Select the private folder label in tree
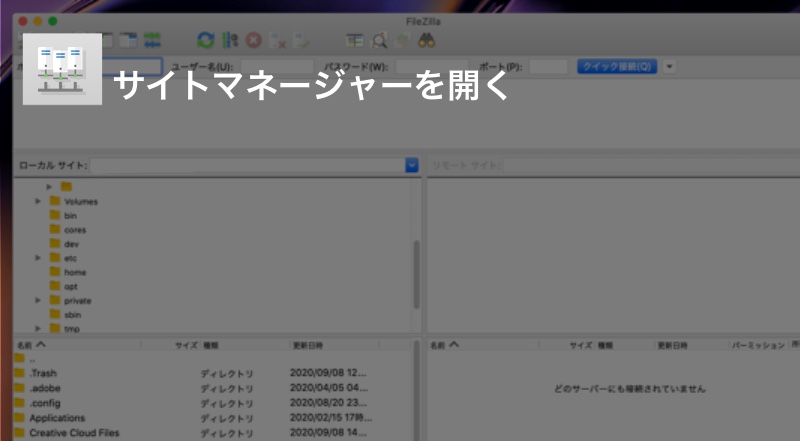The image size is (800, 441). point(78,301)
